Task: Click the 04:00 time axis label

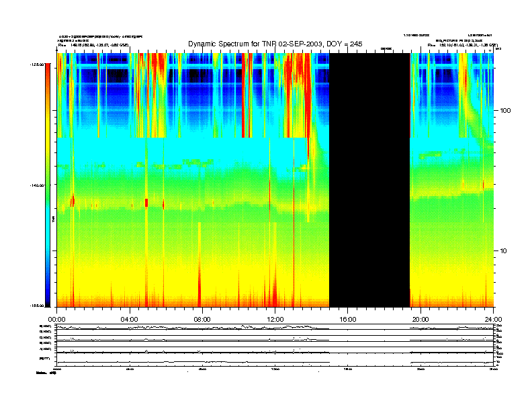Action: coord(130,320)
